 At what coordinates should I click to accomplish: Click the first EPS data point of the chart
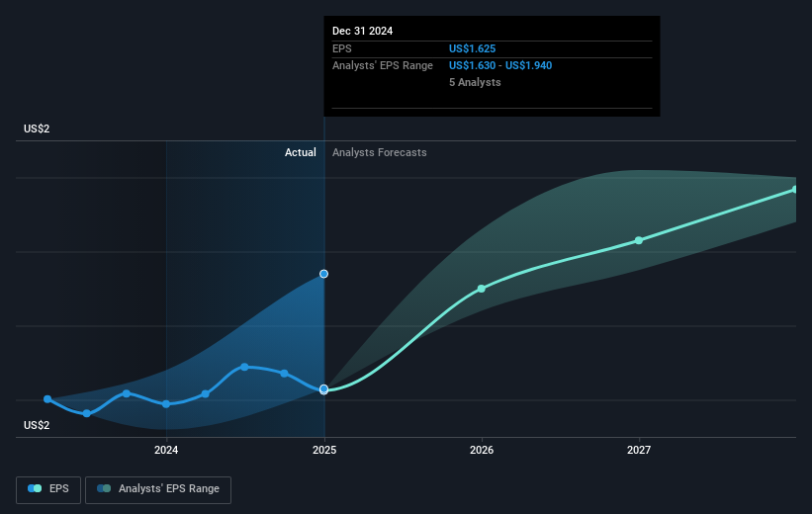(47, 399)
